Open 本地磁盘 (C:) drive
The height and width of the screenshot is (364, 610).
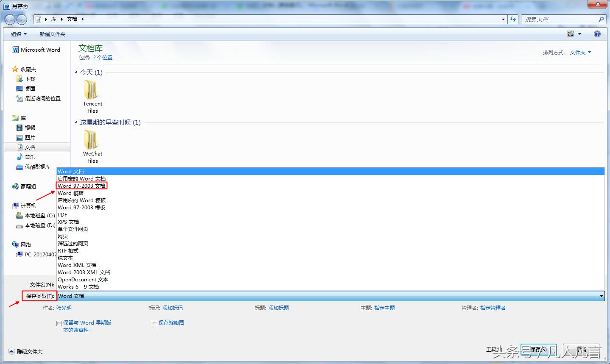[x=36, y=215]
